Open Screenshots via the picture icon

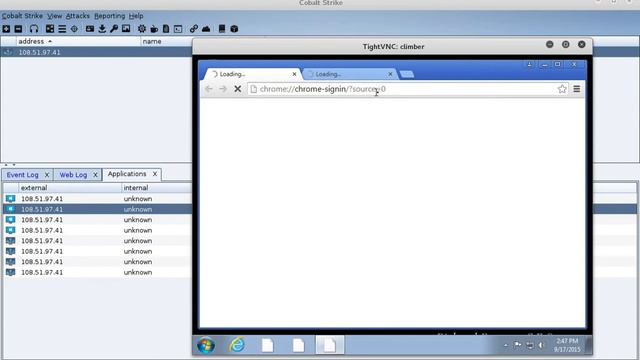tap(126, 29)
